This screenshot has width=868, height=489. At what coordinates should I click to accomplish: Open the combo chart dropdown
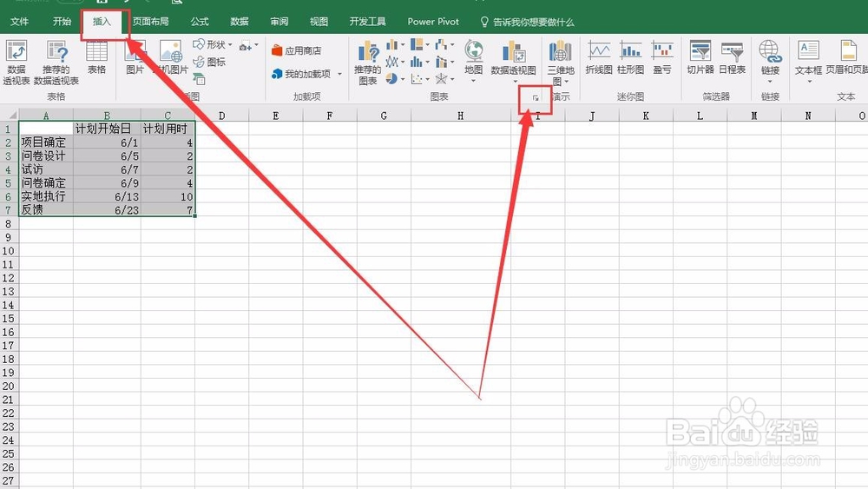click(444, 62)
